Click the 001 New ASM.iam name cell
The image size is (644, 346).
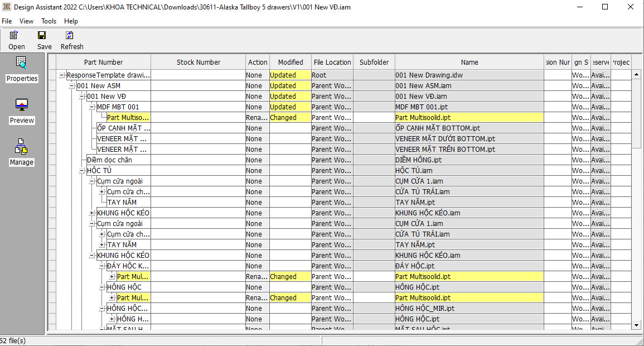[469, 86]
